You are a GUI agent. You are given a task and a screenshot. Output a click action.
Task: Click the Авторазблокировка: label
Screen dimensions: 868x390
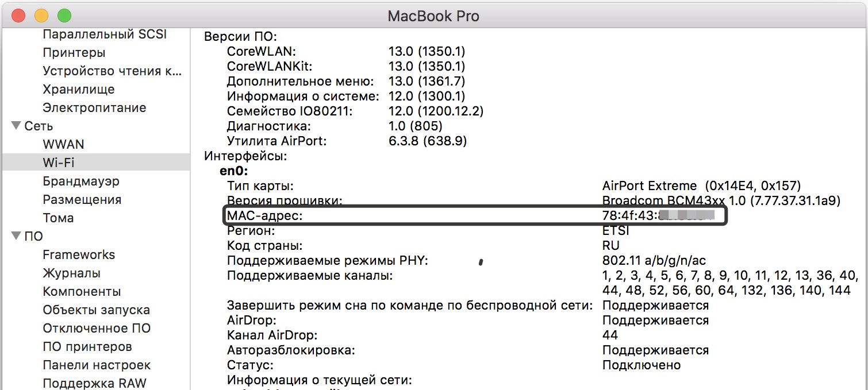click(x=291, y=350)
